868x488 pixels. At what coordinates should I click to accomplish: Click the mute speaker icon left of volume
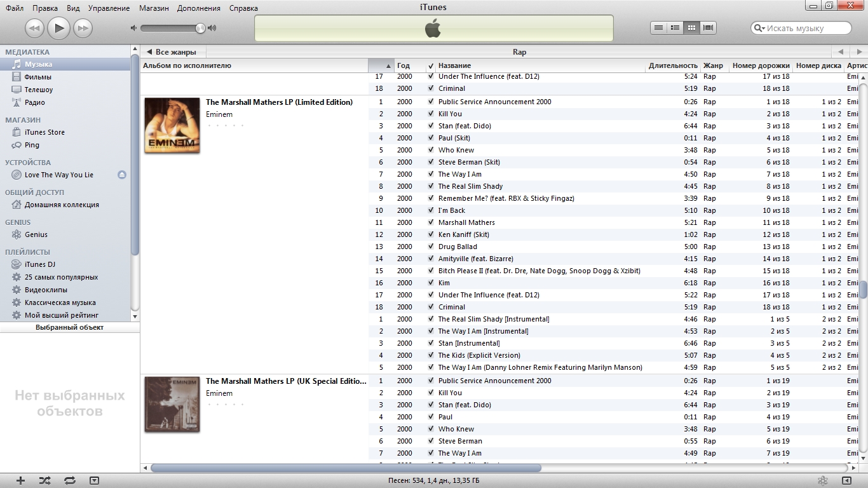coord(133,28)
